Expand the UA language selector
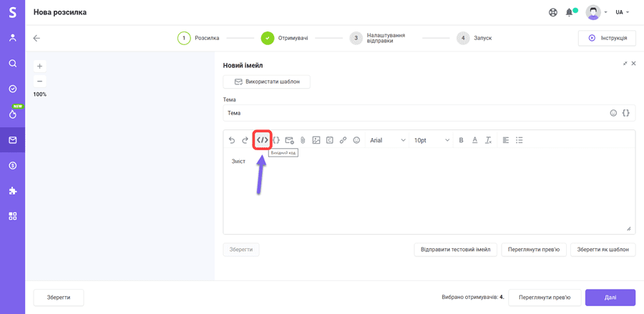This screenshot has height=314, width=644. (x=623, y=12)
